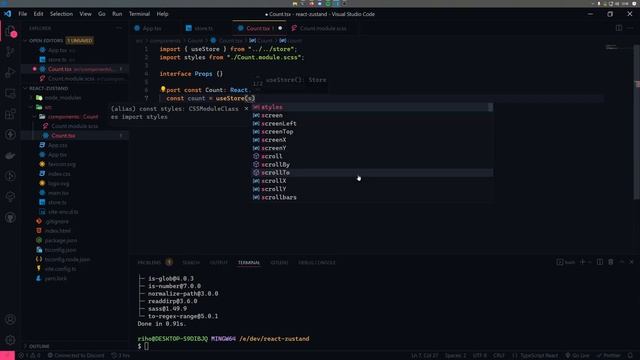Open main.tsx in the file tree
640x360 pixels.
pos(58,193)
